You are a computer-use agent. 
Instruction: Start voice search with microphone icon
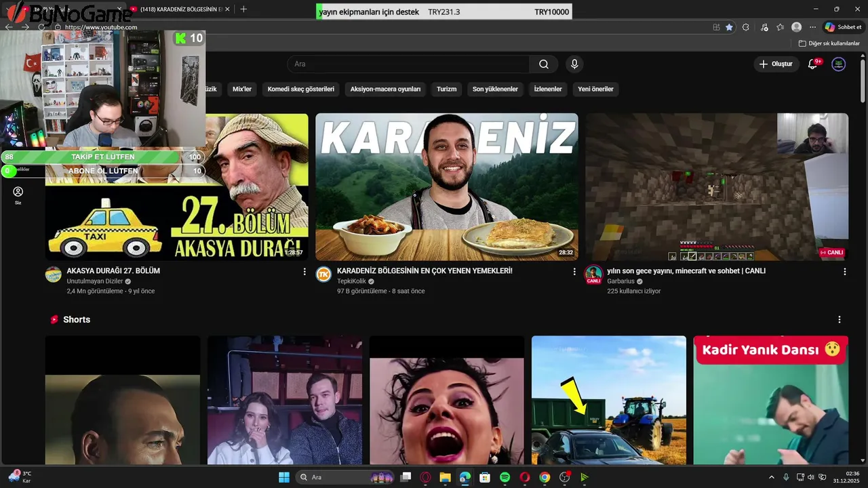pyautogui.click(x=574, y=64)
